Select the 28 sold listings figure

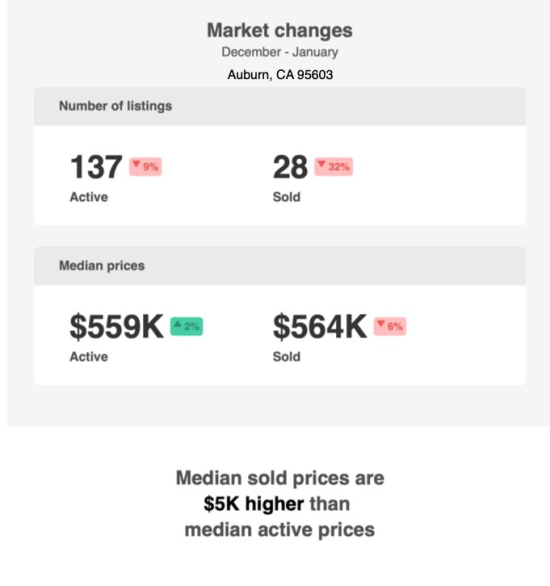point(290,167)
